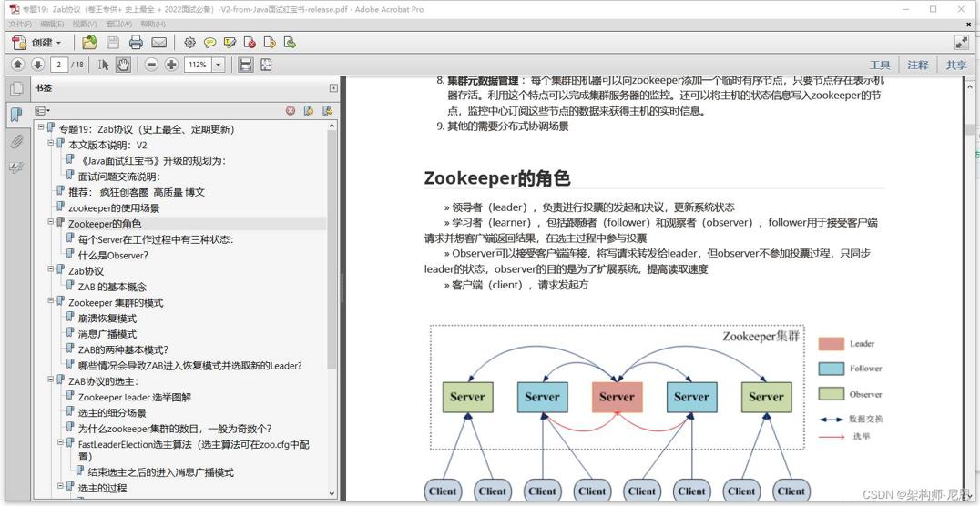This screenshot has width=980, height=506.
Task: Click the insert page icon in toolbar
Action: tap(270, 43)
